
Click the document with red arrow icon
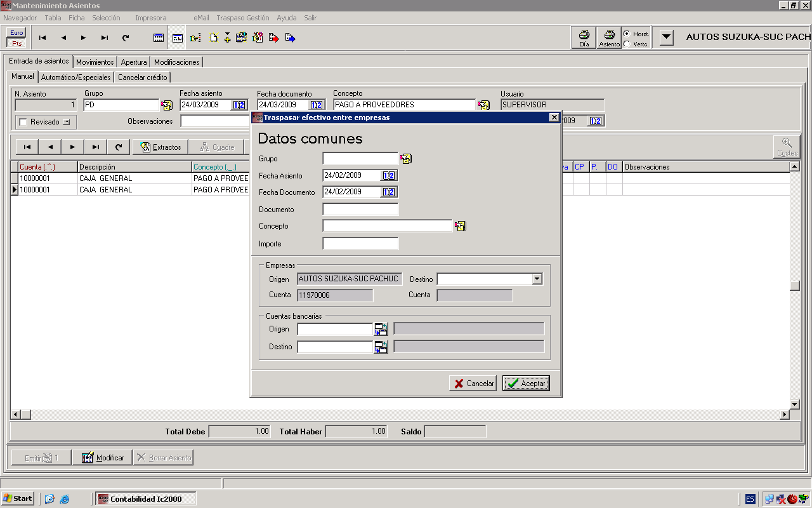pos(274,38)
